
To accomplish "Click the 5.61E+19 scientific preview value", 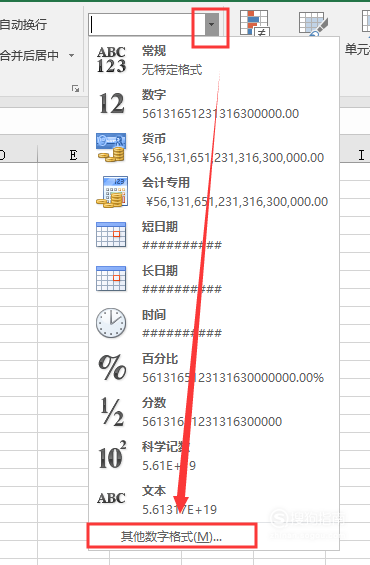I will point(169,465).
